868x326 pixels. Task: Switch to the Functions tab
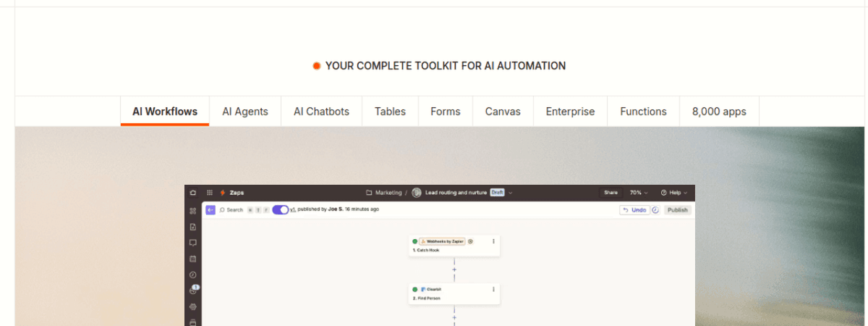pyautogui.click(x=643, y=112)
